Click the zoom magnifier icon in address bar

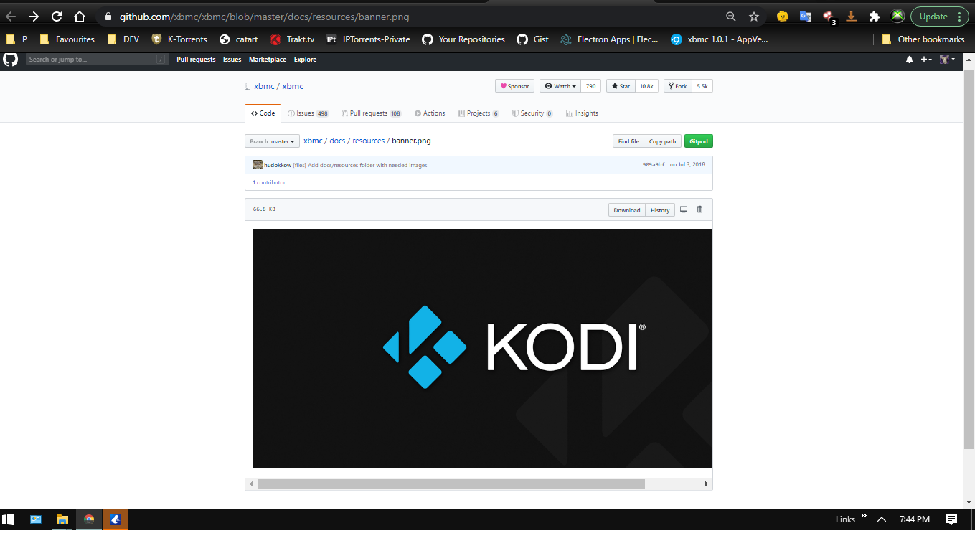point(731,17)
